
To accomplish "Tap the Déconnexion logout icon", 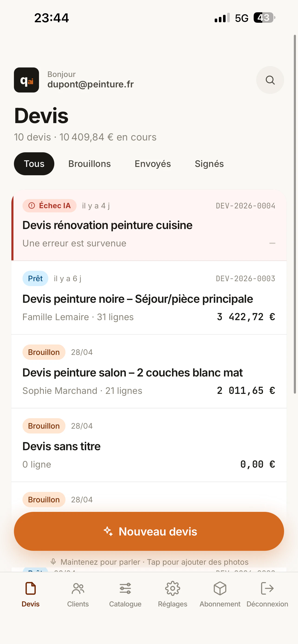I will coord(267,588).
